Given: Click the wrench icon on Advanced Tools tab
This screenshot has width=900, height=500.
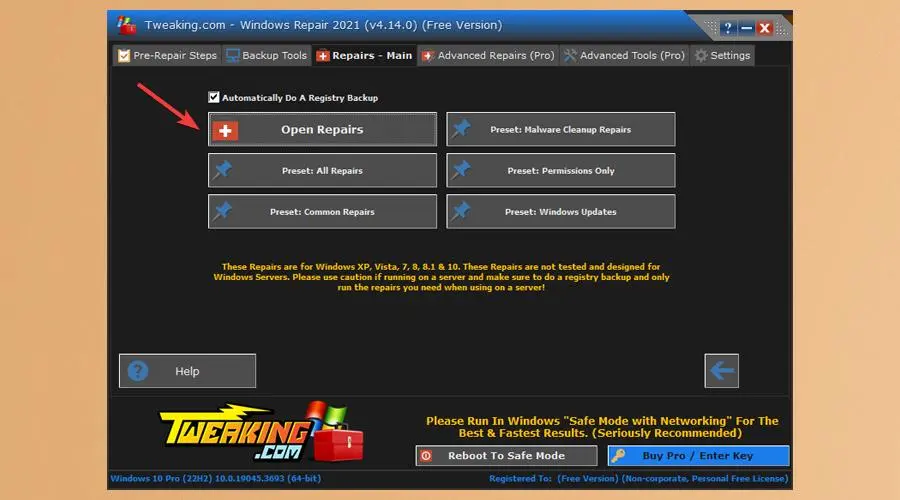Looking at the screenshot, I should point(570,56).
